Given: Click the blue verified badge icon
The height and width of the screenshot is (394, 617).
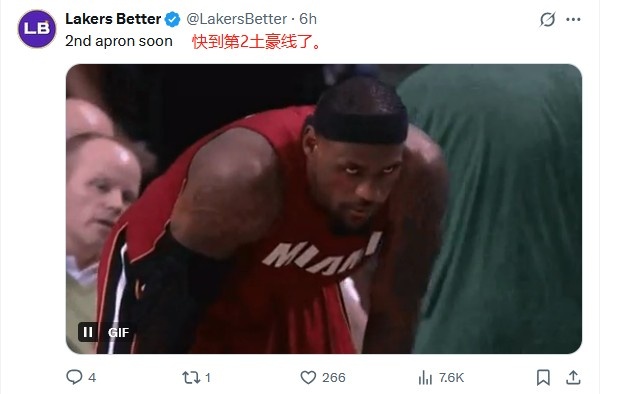Looking at the screenshot, I should (x=172, y=19).
